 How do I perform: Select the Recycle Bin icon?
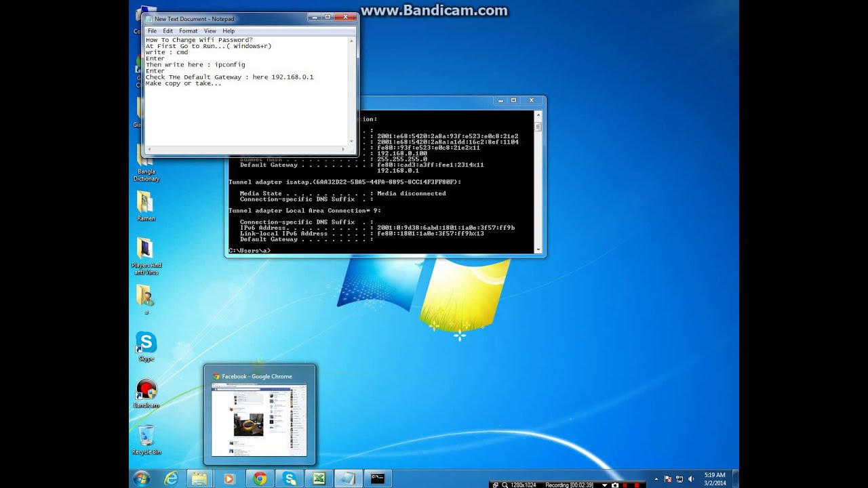[146, 440]
